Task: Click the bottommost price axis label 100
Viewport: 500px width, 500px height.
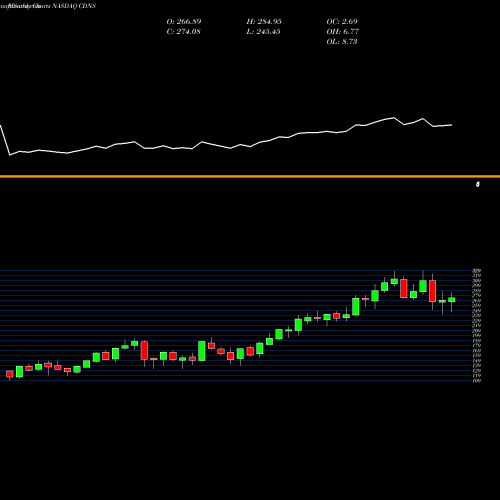Action: click(477, 380)
